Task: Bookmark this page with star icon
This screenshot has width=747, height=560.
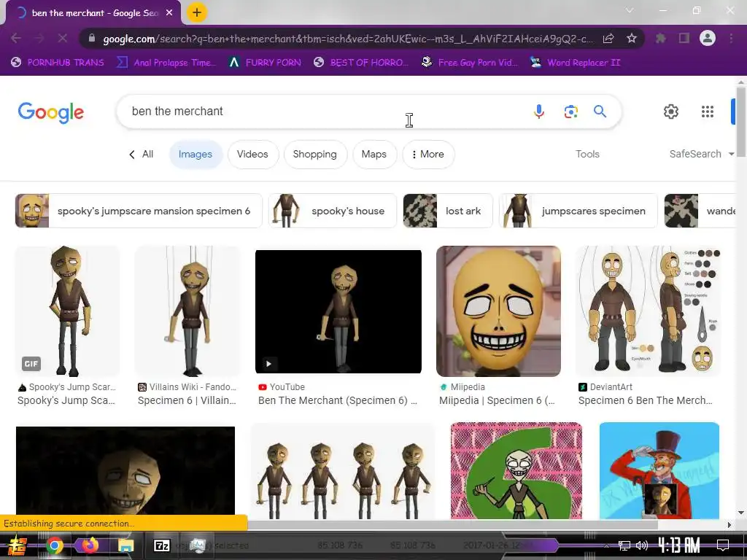Action: coord(632,38)
